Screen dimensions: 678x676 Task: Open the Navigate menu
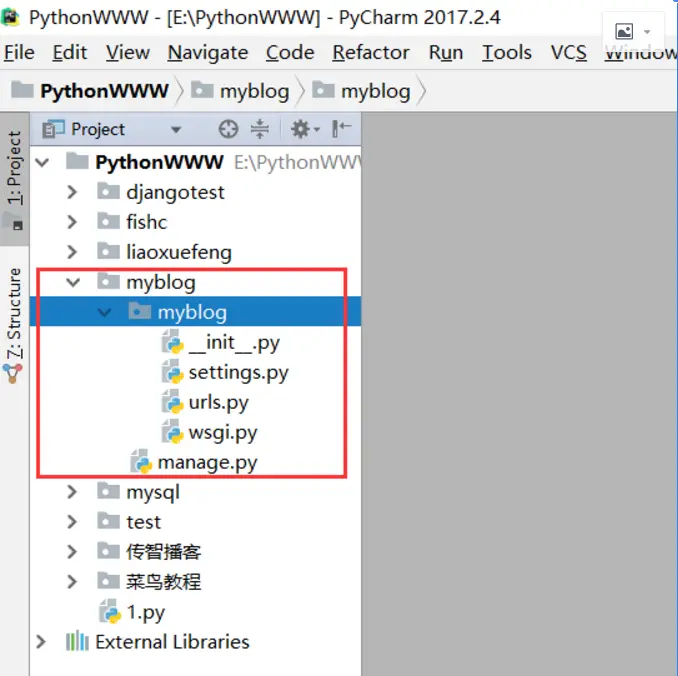208,53
